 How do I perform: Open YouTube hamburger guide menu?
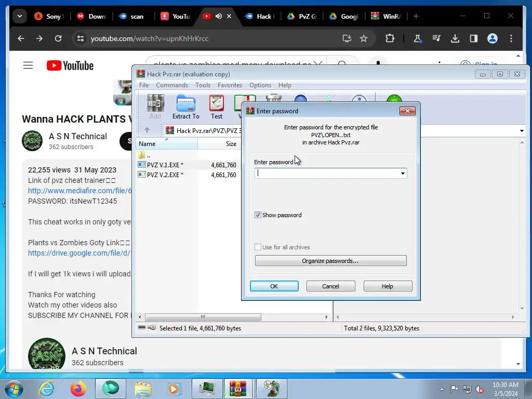pyautogui.click(x=28, y=65)
